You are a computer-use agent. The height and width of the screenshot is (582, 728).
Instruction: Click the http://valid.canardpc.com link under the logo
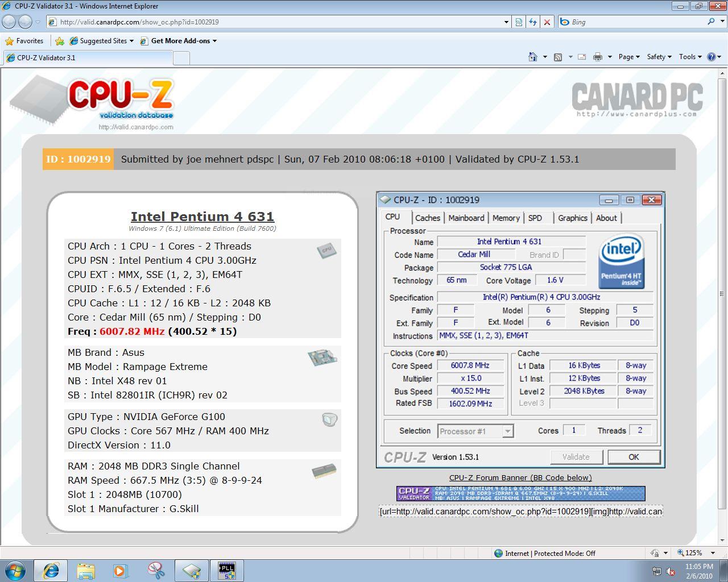[x=135, y=127]
